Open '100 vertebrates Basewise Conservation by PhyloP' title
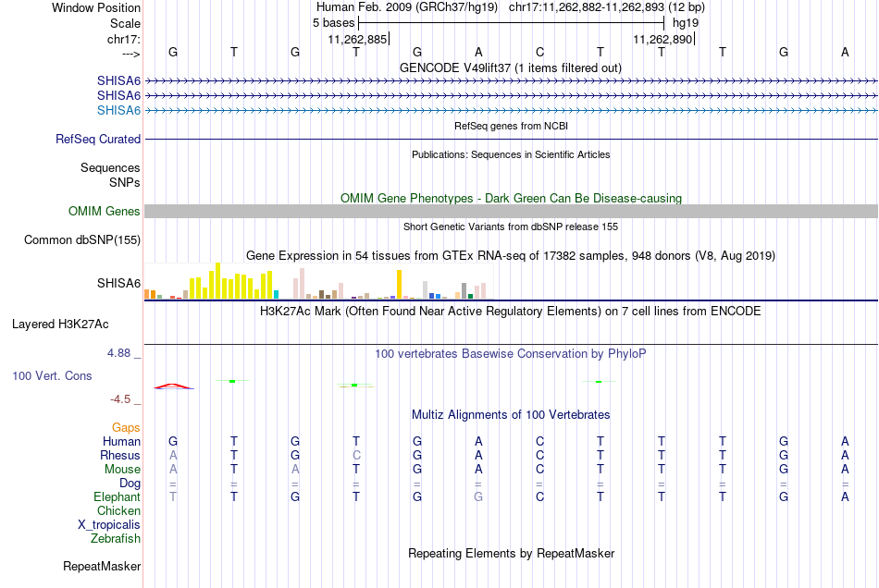The image size is (879, 588). [x=511, y=354]
